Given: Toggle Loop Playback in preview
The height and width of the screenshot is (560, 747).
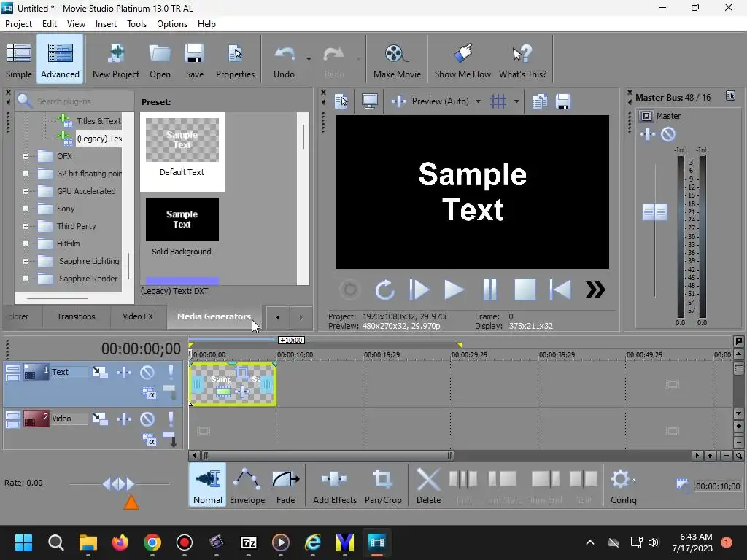Looking at the screenshot, I should pos(384,289).
